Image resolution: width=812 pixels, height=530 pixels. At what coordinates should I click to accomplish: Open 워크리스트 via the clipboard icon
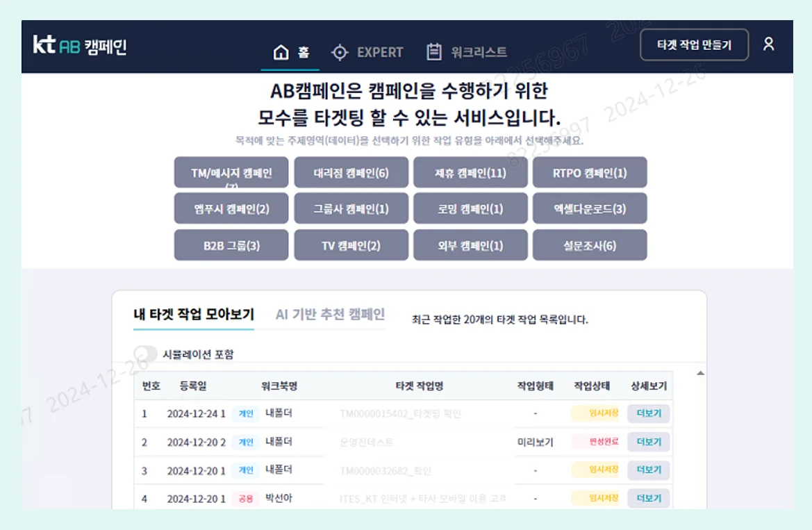[434, 51]
